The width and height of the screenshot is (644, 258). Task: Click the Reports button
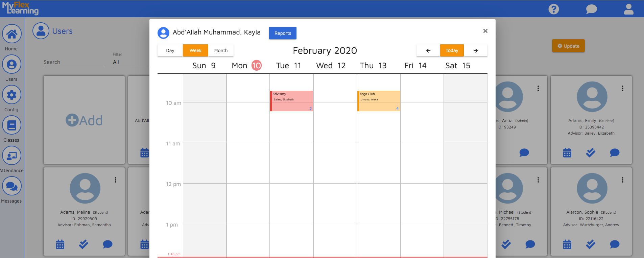283,33
